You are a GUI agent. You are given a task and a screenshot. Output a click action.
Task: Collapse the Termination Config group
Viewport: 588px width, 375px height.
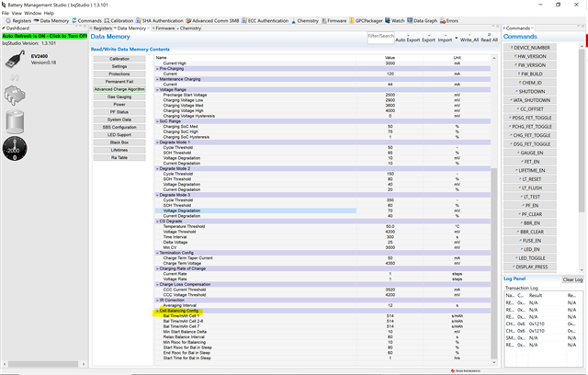[157, 253]
